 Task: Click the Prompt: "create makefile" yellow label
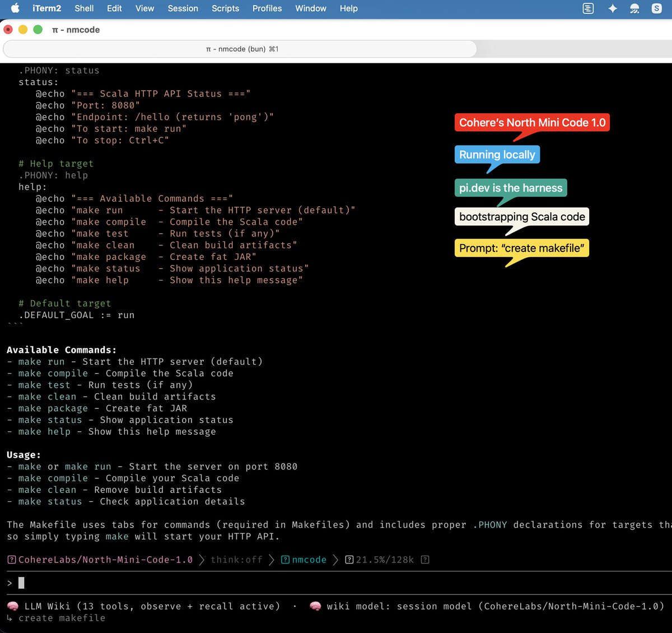click(522, 248)
